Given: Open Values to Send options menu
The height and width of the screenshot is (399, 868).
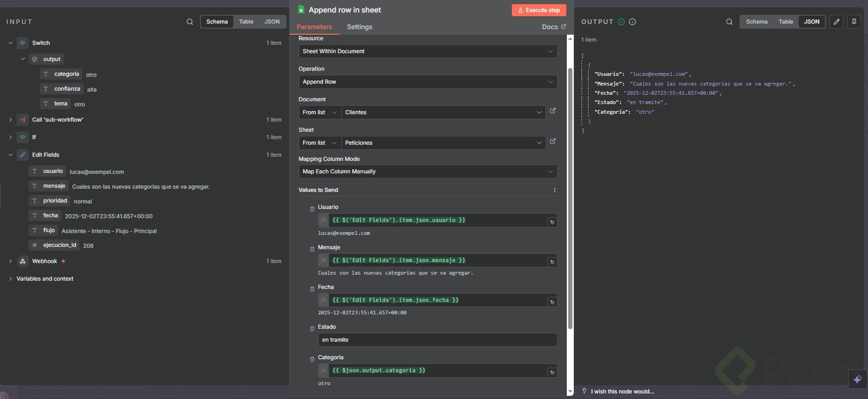Looking at the screenshot, I should [554, 190].
